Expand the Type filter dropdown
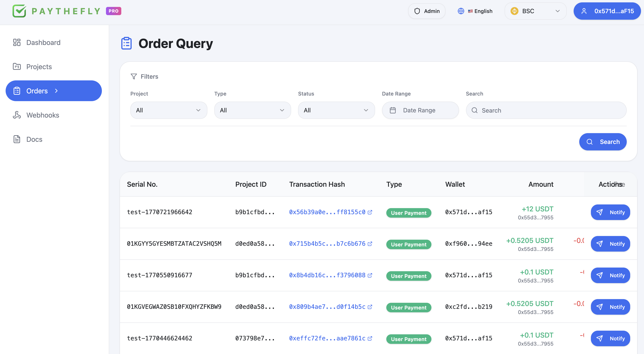 click(x=252, y=110)
